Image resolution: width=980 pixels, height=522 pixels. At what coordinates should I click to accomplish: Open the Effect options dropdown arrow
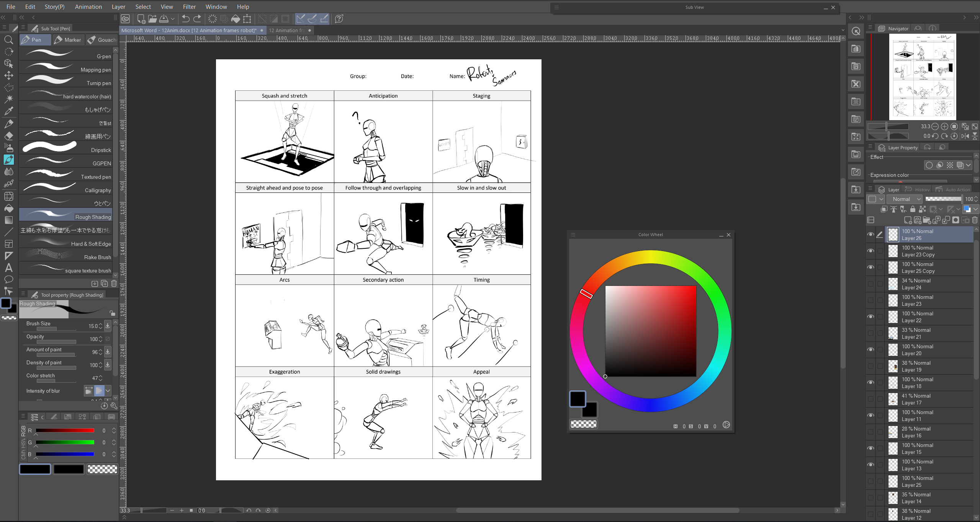(x=969, y=165)
